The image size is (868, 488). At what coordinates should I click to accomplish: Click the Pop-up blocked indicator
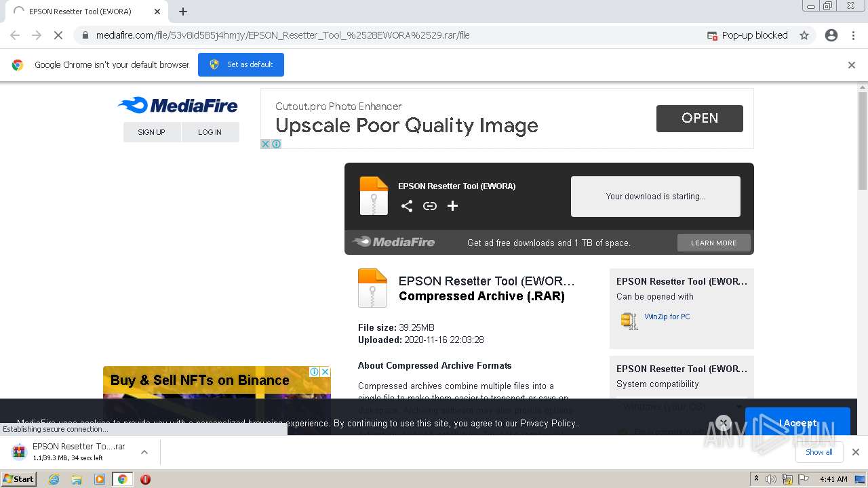747,35
